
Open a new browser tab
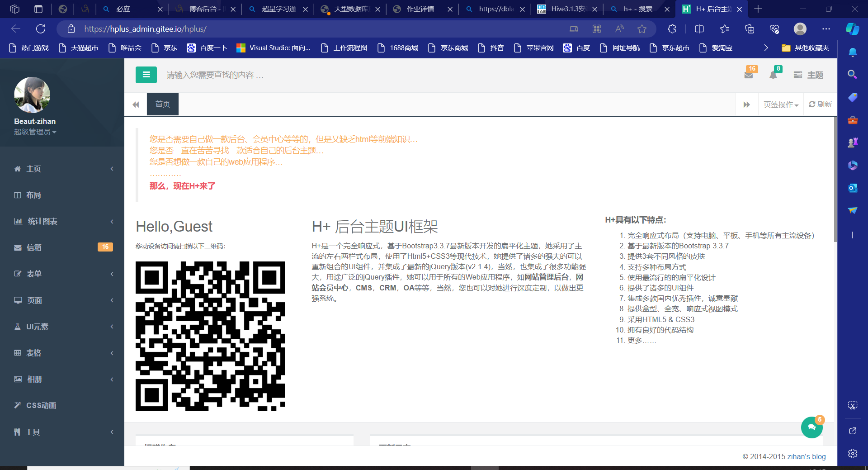point(758,9)
